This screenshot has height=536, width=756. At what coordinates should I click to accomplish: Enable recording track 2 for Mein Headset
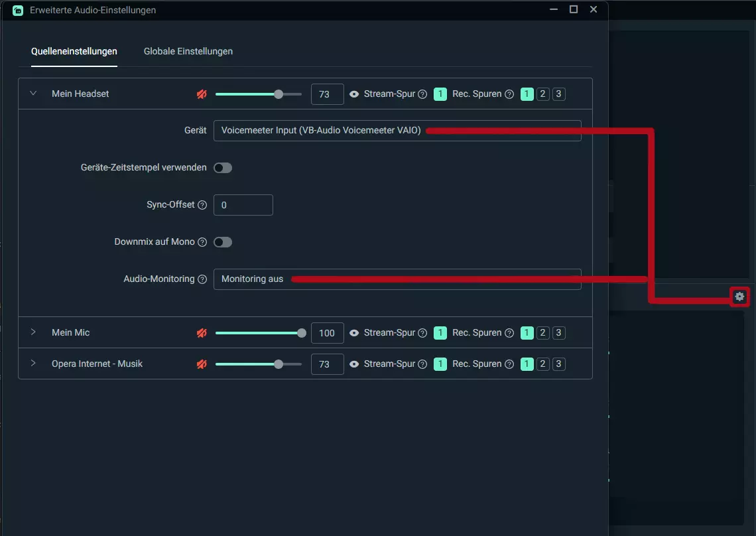(x=543, y=94)
